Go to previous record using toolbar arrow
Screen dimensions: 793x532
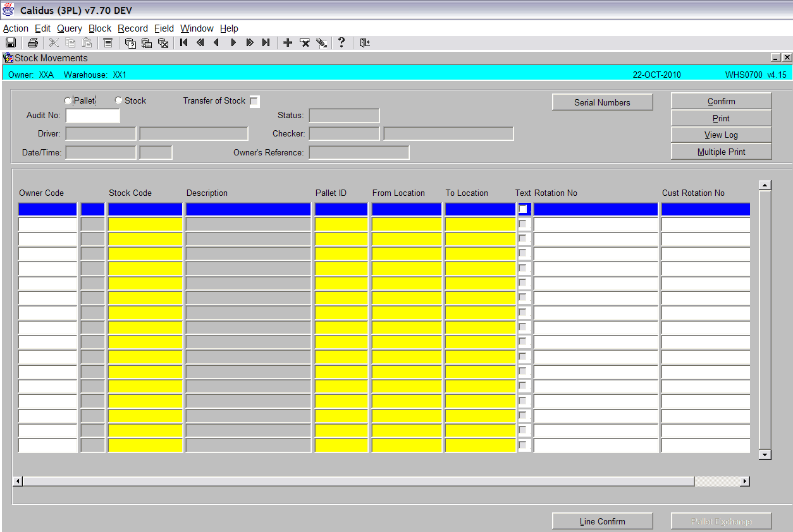(217, 42)
